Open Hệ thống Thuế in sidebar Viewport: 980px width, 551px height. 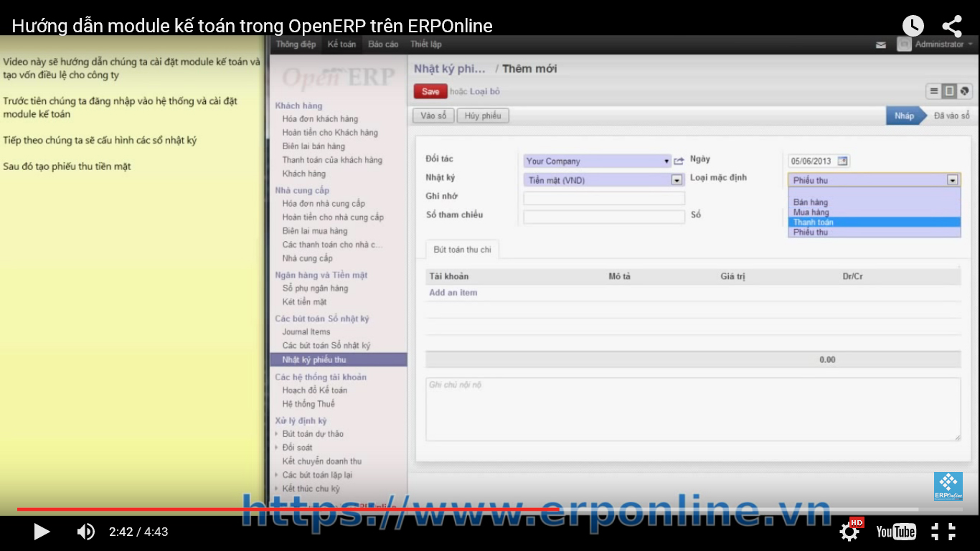[x=308, y=404]
